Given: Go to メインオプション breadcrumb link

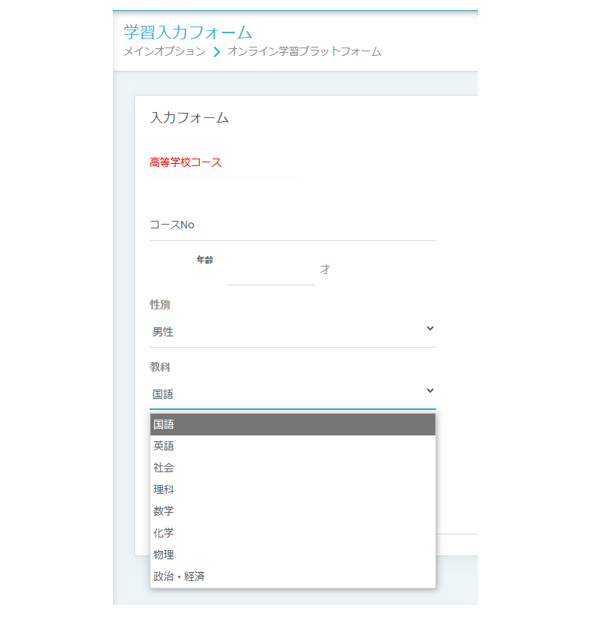Looking at the screenshot, I should point(164,51).
